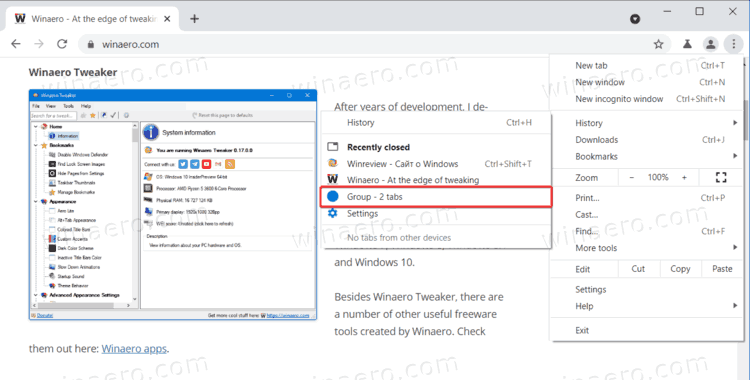Restore Winaero - At the edge of tweaking
This screenshot has height=380, width=750.
[x=436, y=180]
